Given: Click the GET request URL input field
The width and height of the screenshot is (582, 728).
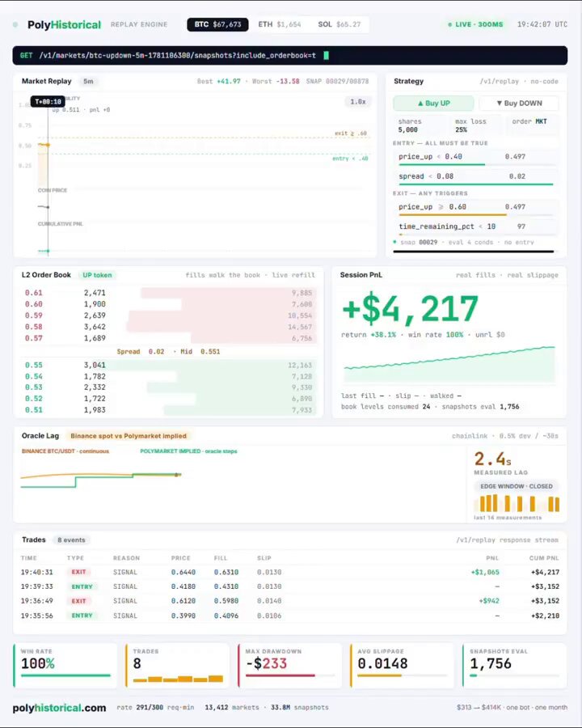Looking at the screenshot, I should [289, 55].
